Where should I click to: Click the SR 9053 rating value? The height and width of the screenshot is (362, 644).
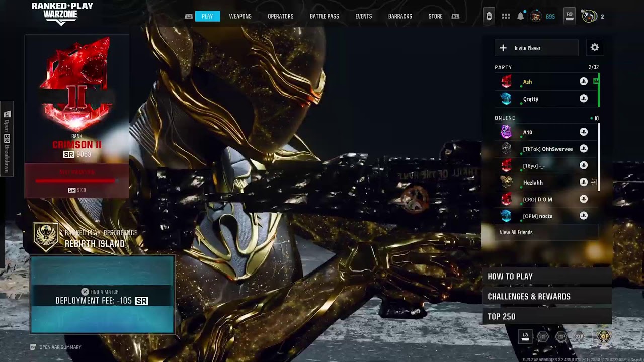[77, 154]
